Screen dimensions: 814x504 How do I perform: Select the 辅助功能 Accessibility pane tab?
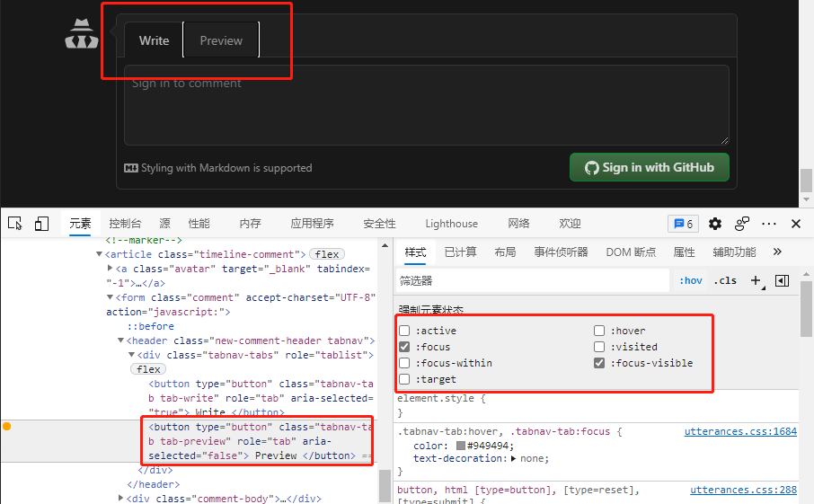coord(734,252)
